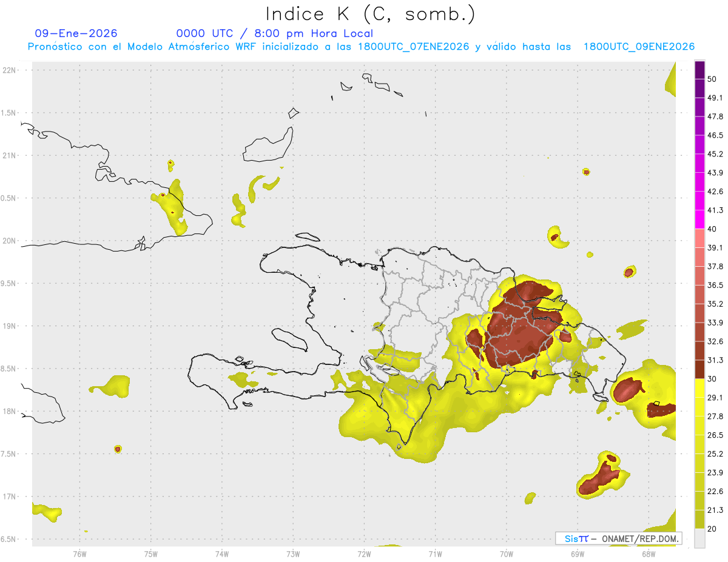Select the "43.9" color scale value
The height and width of the screenshot is (562, 728).
click(715, 173)
